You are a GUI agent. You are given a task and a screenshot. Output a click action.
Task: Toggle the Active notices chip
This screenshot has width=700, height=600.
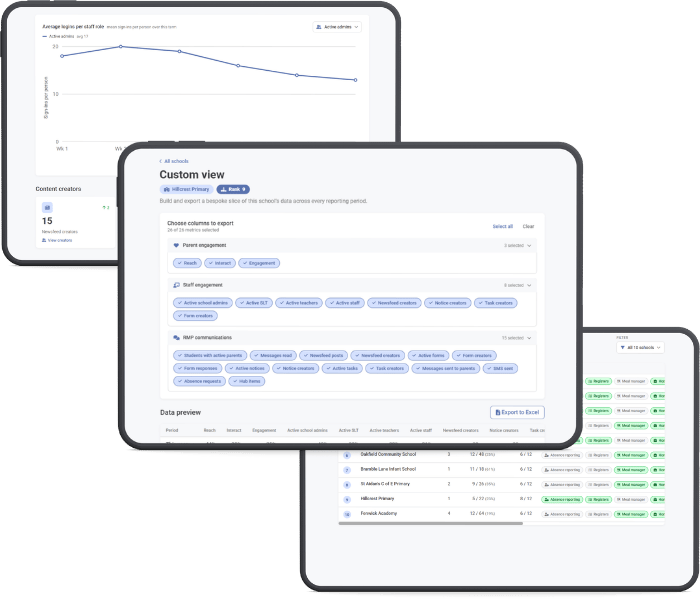[x=247, y=369]
